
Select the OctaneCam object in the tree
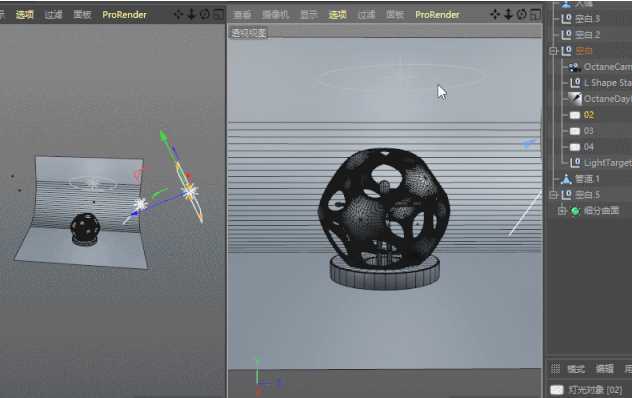click(x=607, y=67)
